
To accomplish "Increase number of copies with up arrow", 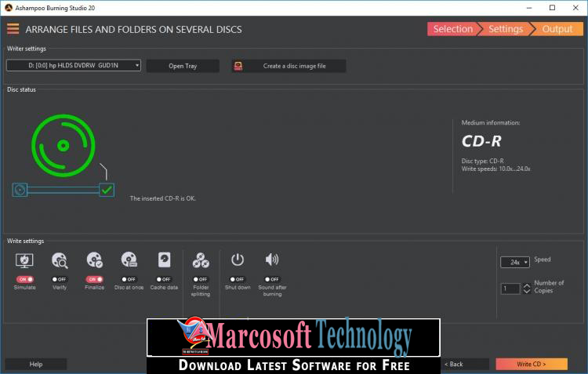I will click(x=527, y=285).
